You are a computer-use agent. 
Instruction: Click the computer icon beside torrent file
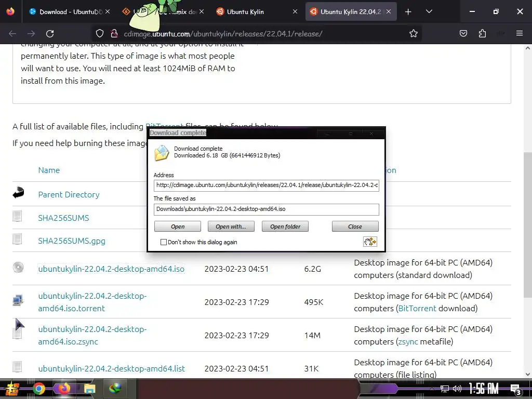(x=18, y=300)
